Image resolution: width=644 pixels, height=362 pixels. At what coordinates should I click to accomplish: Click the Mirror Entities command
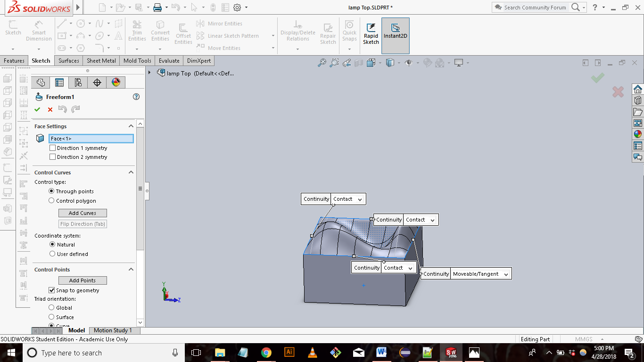click(220, 24)
